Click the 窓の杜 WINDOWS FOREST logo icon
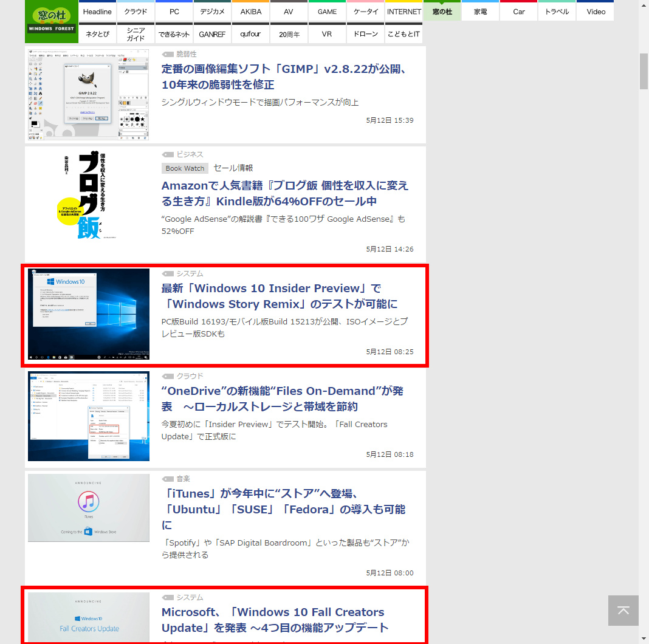This screenshot has height=644, width=649. (x=51, y=21)
